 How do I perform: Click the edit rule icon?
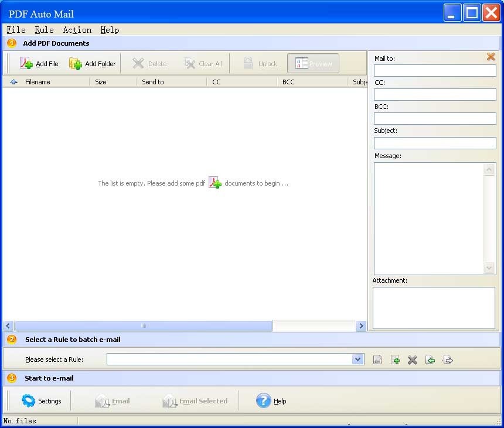pos(377,359)
